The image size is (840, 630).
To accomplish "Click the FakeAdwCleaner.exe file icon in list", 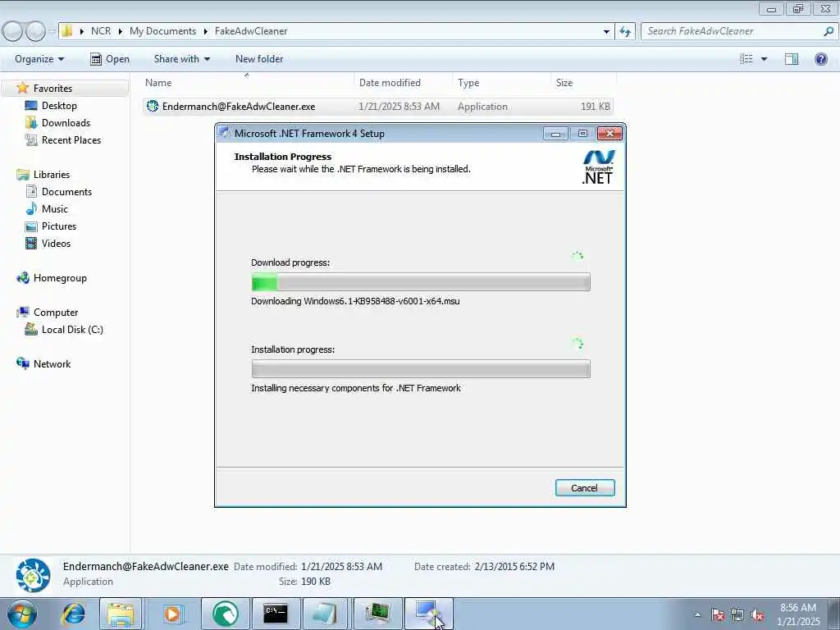I will [x=153, y=106].
